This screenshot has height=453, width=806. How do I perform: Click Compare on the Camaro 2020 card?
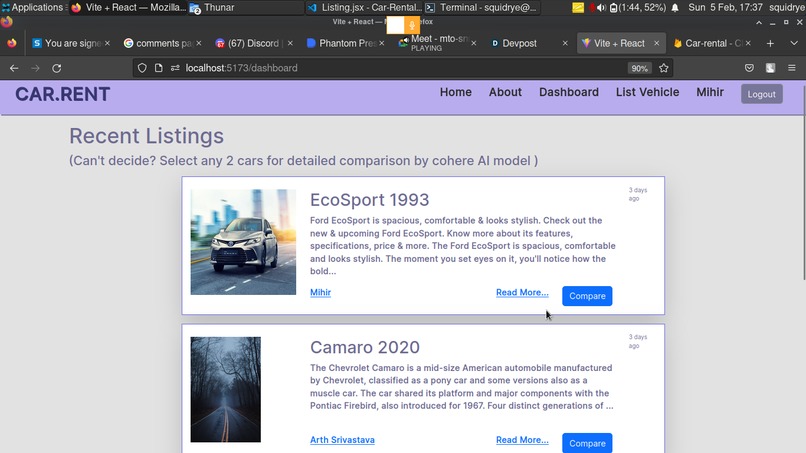pos(587,443)
